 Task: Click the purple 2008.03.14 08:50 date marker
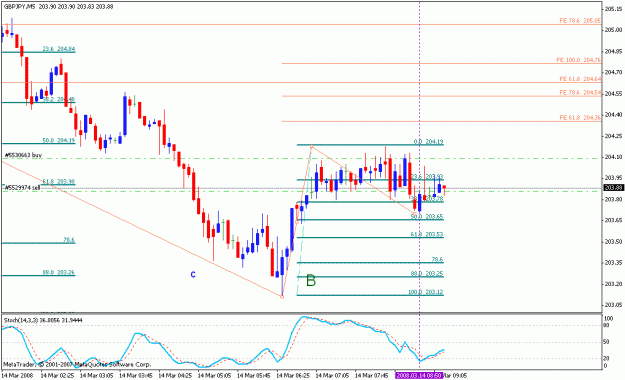pyautogui.click(x=419, y=376)
